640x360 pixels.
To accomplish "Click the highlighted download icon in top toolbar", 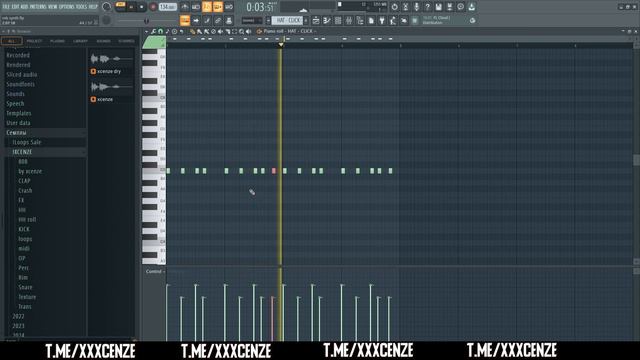I will click(x=471, y=7).
